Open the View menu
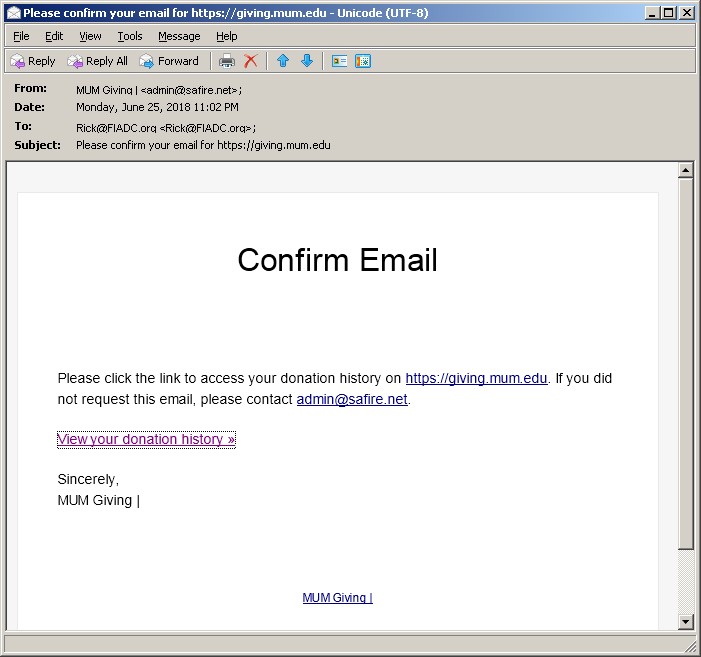 point(90,36)
